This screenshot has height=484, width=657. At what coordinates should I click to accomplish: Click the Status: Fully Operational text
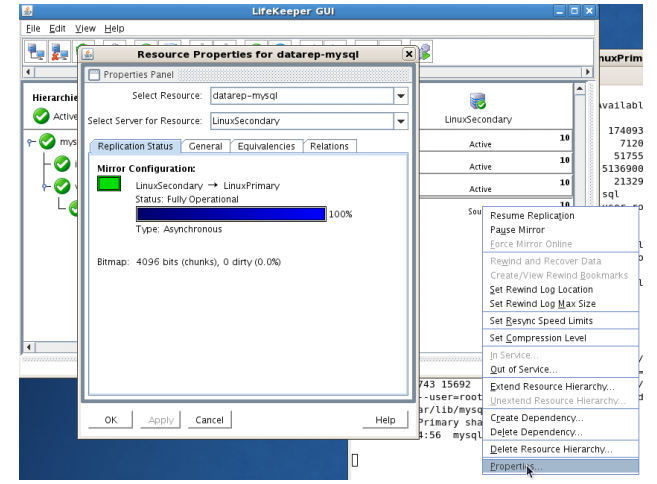[187, 199]
